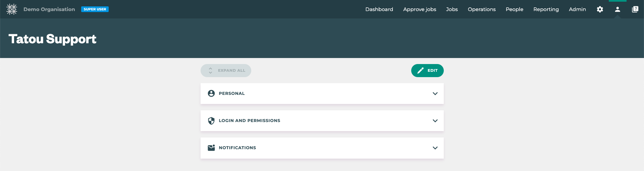Open the Reporting section
Image resolution: width=644 pixels, height=171 pixels.
tap(546, 9)
